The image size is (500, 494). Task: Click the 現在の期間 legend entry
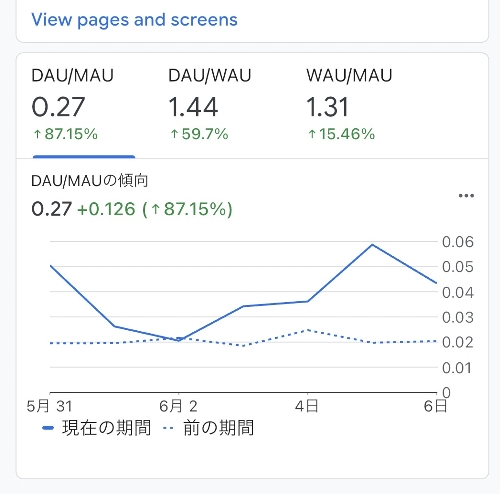coord(97,428)
